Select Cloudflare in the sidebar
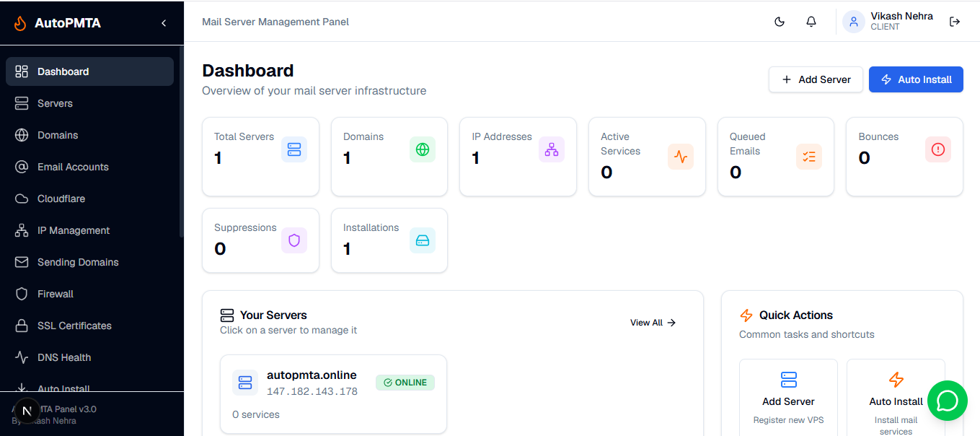This screenshot has height=436, width=980. (x=89, y=199)
